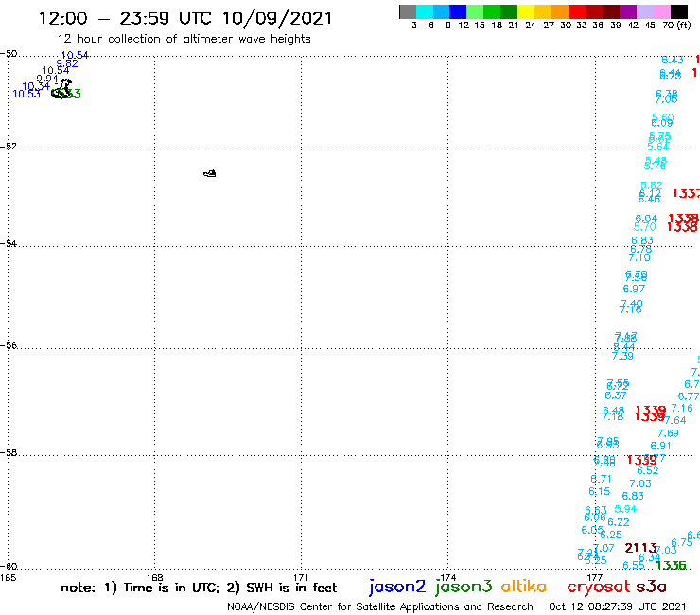Click the yellow swatch in the color scale
The height and width of the screenshot is (615, 700).
click(526, 11)
